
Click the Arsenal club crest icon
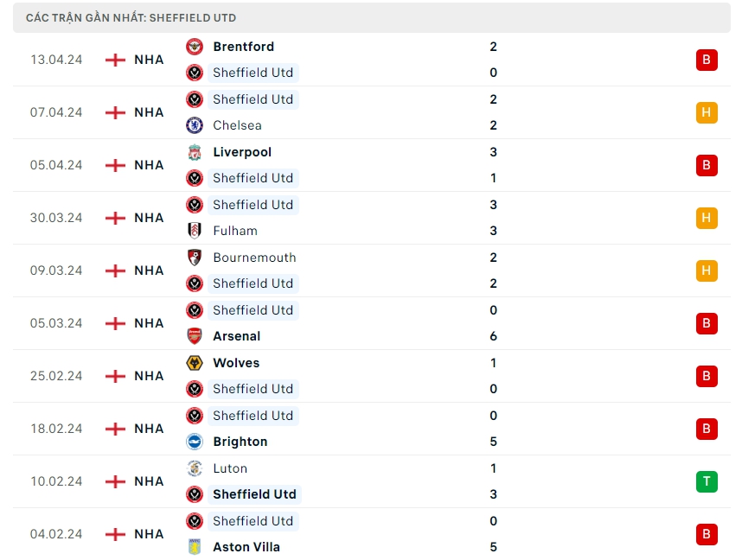point(195,336)
